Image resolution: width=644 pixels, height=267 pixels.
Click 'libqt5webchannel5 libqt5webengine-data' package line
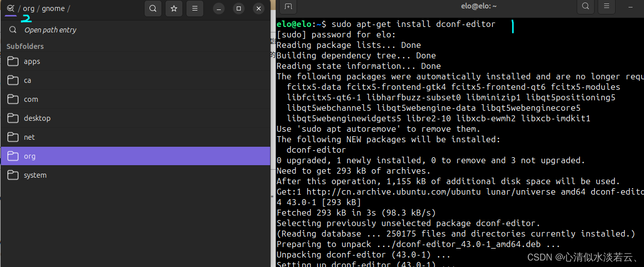(x=433, y=108)
